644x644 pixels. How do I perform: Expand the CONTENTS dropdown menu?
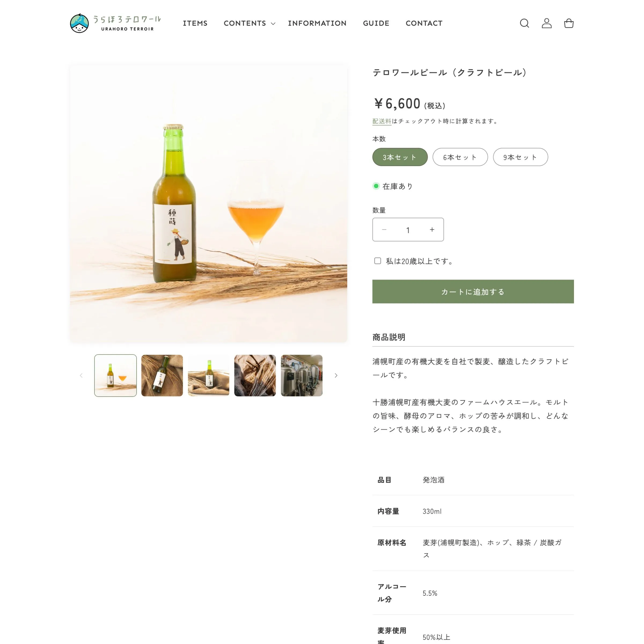pos(249,23)
